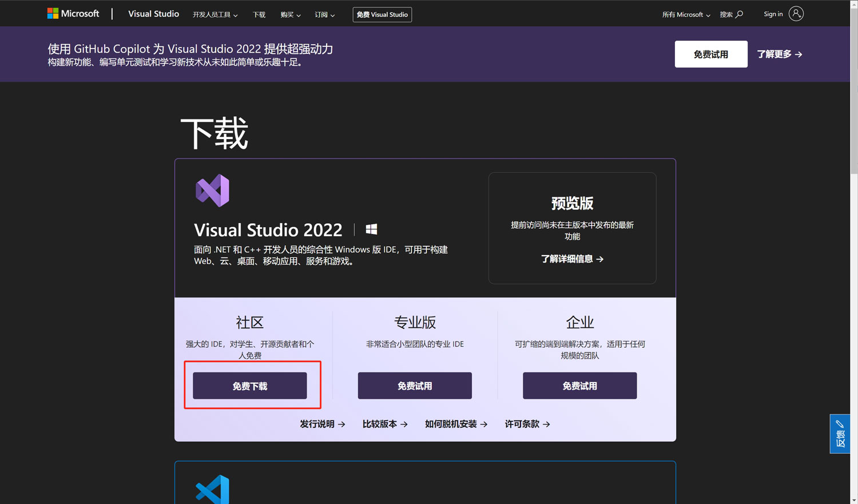Open the 发行说明 link
The height and width of the screenshot is (504, 858).
click(x=322, y=424)
